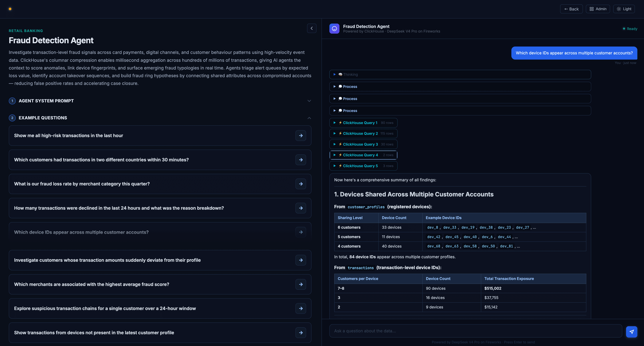Click the user message bubble about device IDs
Screen dimensions: 644x346
coord(574,53)
